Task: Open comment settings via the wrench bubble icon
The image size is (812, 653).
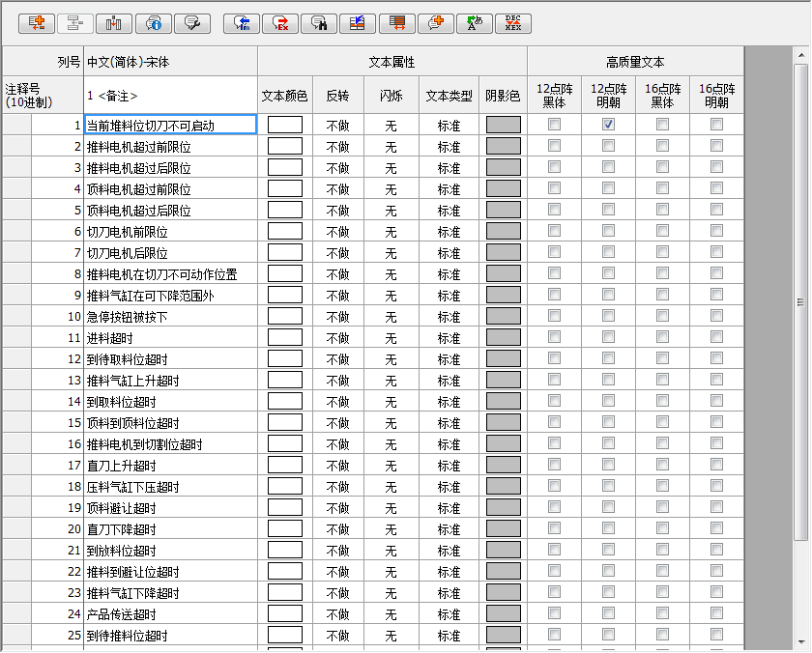Action: (x=192, y=23)
